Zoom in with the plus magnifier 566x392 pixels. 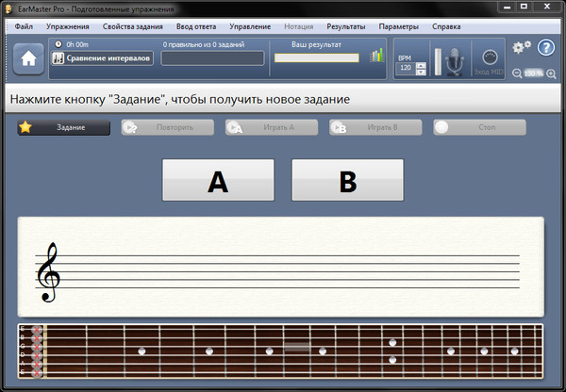pyautogui.click(x=551, y=73)
